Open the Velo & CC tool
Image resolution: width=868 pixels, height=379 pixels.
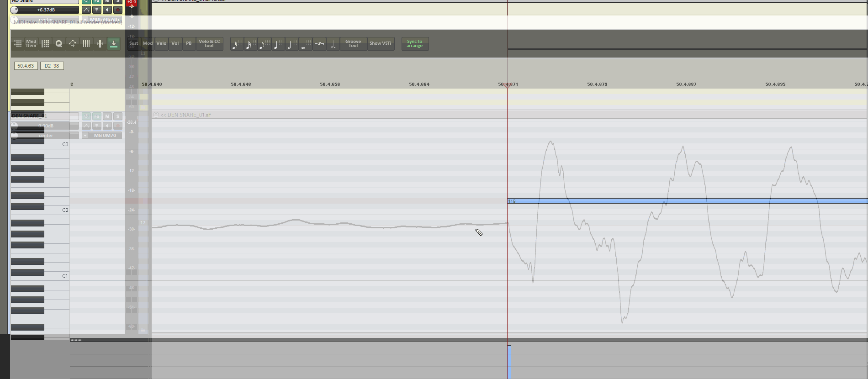pyautogui.click(x=209, y=44)
